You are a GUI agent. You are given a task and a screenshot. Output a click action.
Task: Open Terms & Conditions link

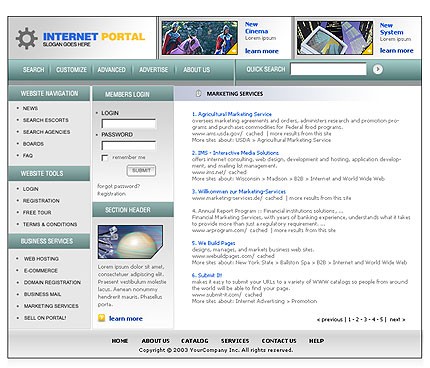pyautogui.click(x=50, y=224)
